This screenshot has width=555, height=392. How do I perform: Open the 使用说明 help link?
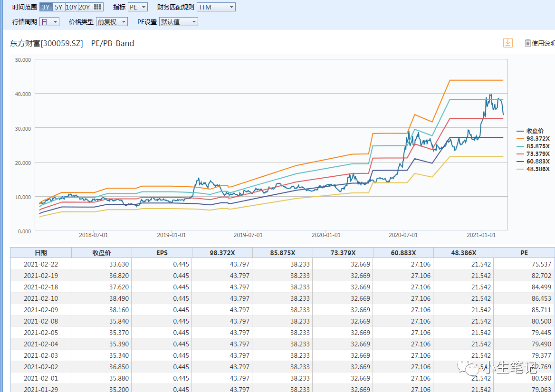pyautogui.click(x=543, y=43)
